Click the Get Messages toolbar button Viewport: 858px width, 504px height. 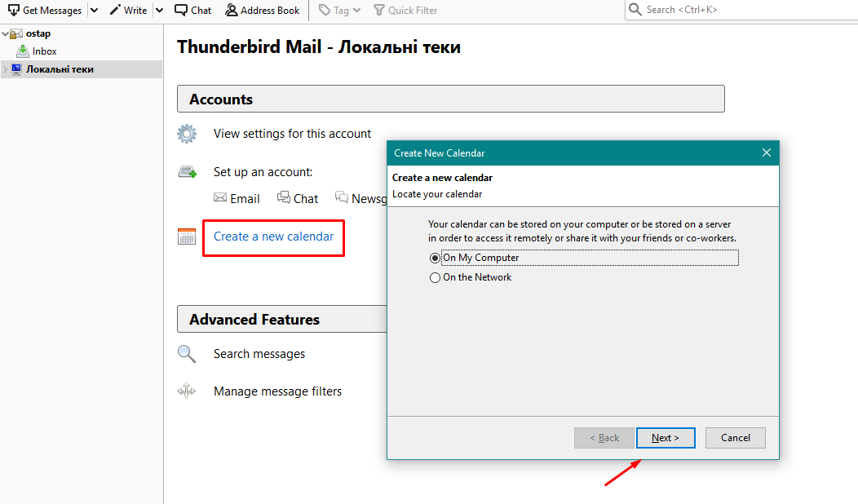click(45, 11)
